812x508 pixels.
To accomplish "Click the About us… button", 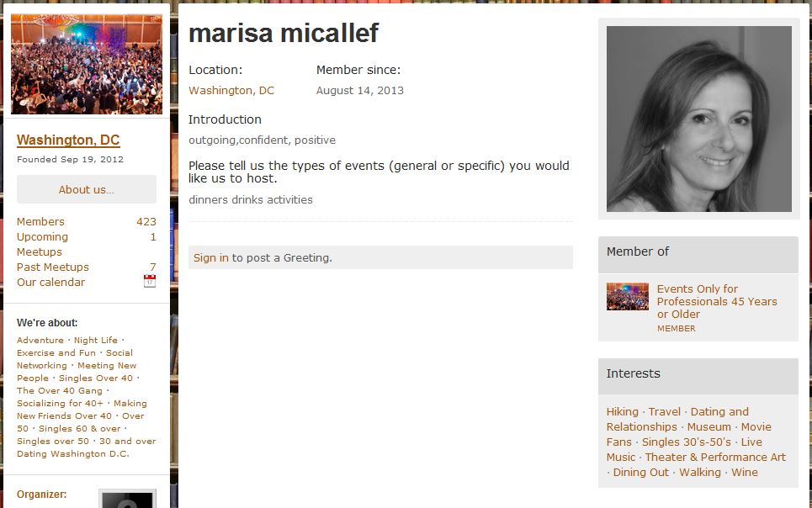I will coord(87,189).
